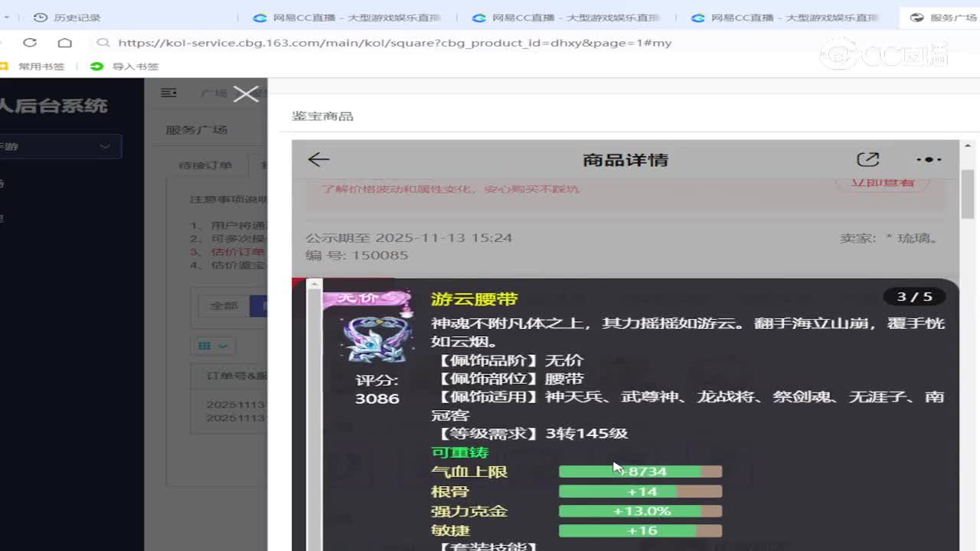Click the 广场 breadcrumb in the top bar
Image resolution: width=980 pixels, height=551 pixels.
(x=214, y=93)
